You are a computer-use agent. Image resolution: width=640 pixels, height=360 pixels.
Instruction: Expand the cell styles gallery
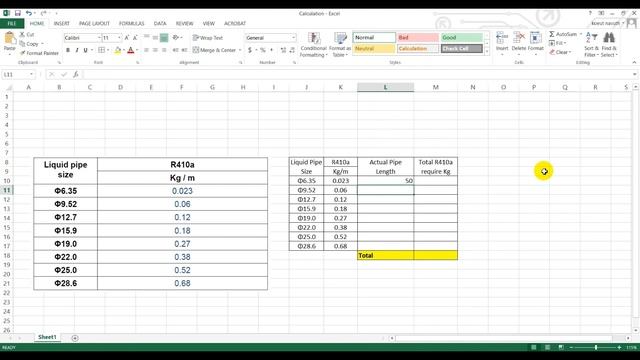[x=487, y=52]
